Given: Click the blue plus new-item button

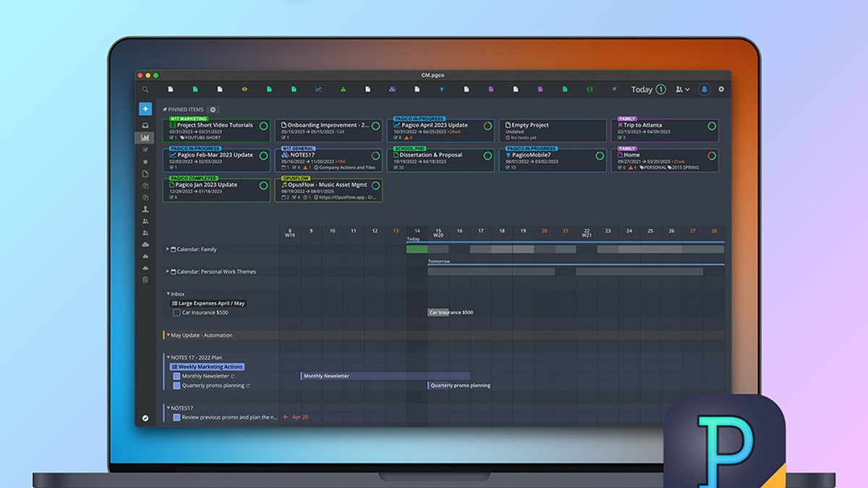Looking at the screenshot, I should [145, 108].
